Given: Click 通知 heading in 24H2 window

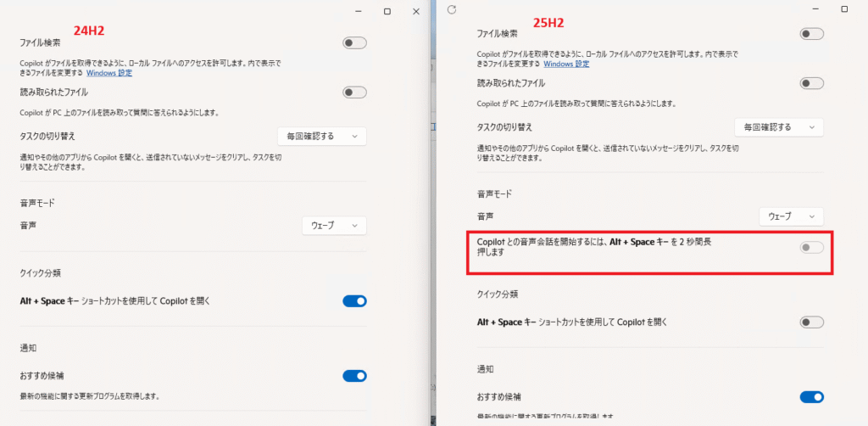Looking at the screenshot, I should click(28, 348).
